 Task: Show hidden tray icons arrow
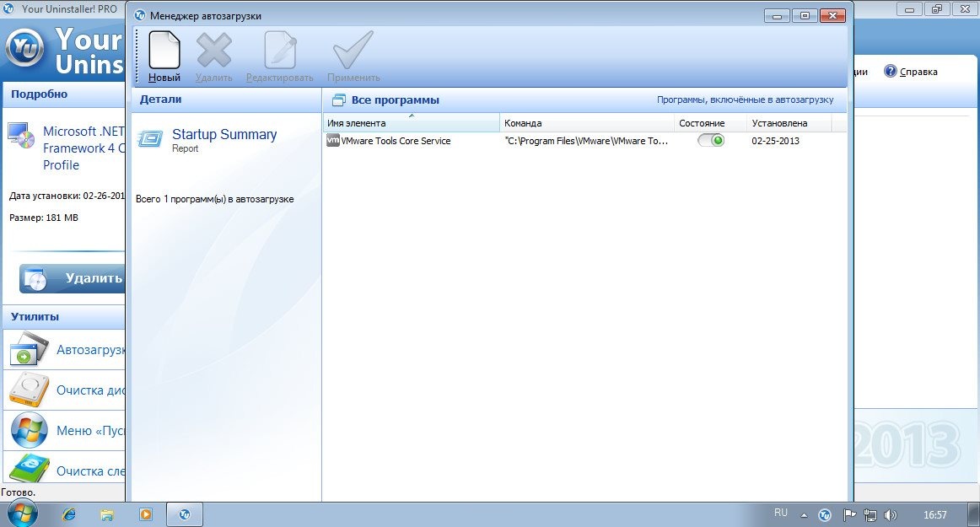click(804, 515)
